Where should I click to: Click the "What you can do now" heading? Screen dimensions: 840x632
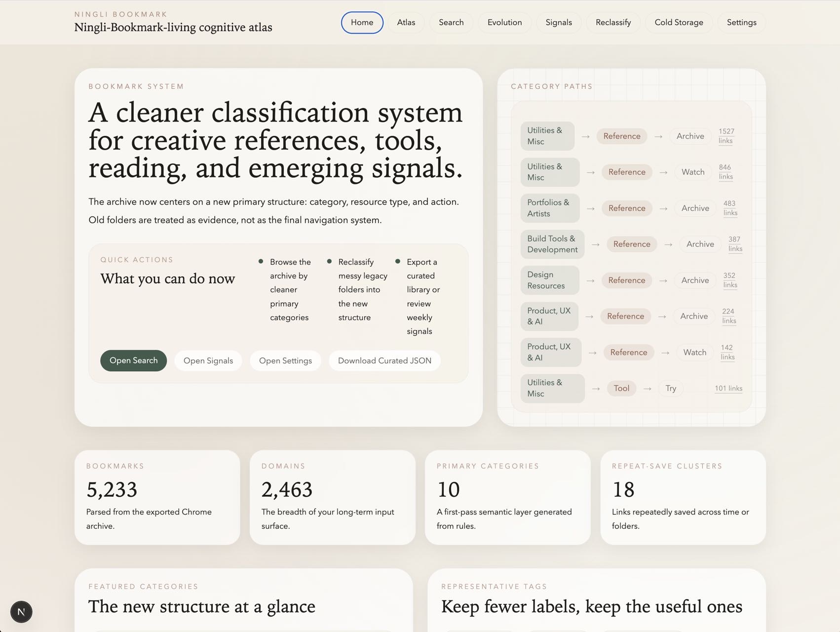[168, 278]
